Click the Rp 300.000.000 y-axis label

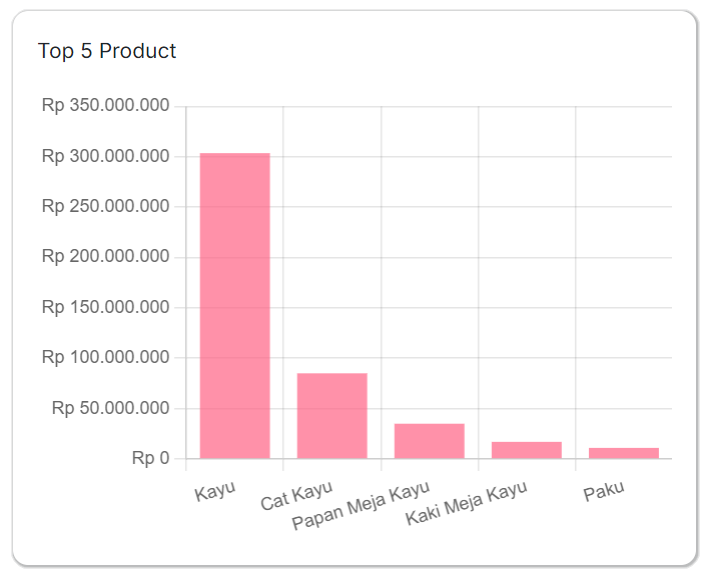[105, 156]
